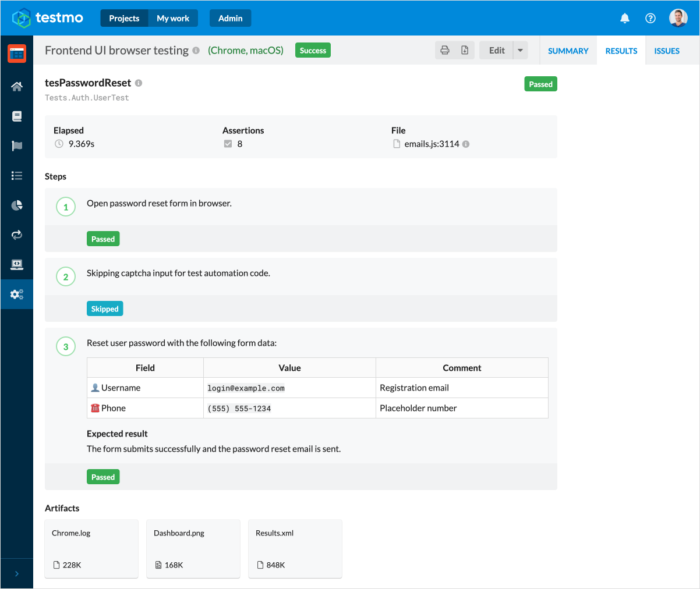Open the Projects menu
700x589 pixels.
point(124,18)
